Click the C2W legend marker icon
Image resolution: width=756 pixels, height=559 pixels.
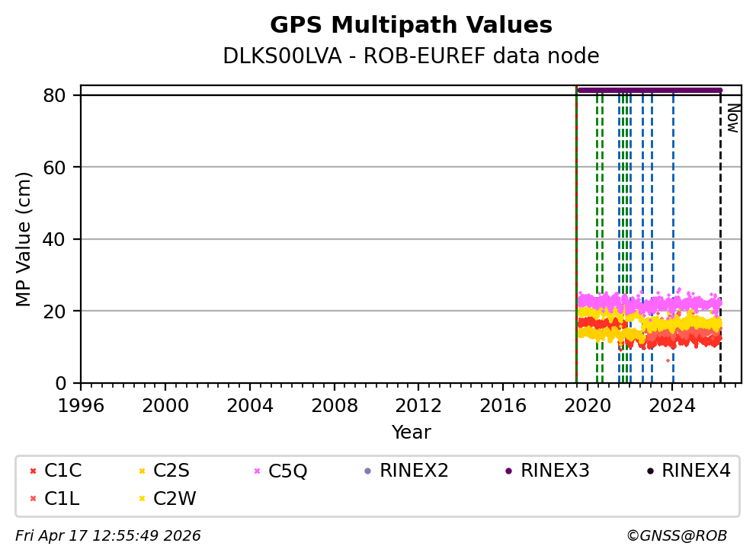click(x=142, y=499)
